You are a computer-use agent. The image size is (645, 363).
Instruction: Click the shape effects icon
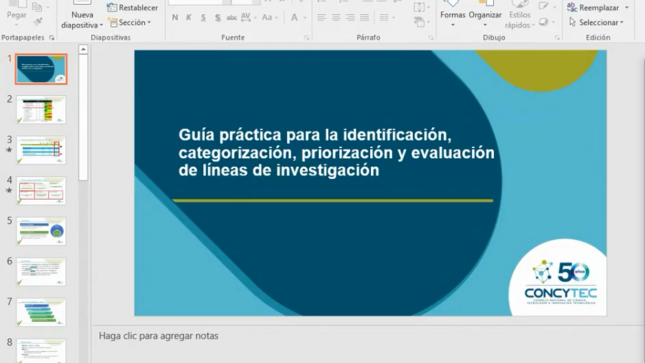[543, 22]
